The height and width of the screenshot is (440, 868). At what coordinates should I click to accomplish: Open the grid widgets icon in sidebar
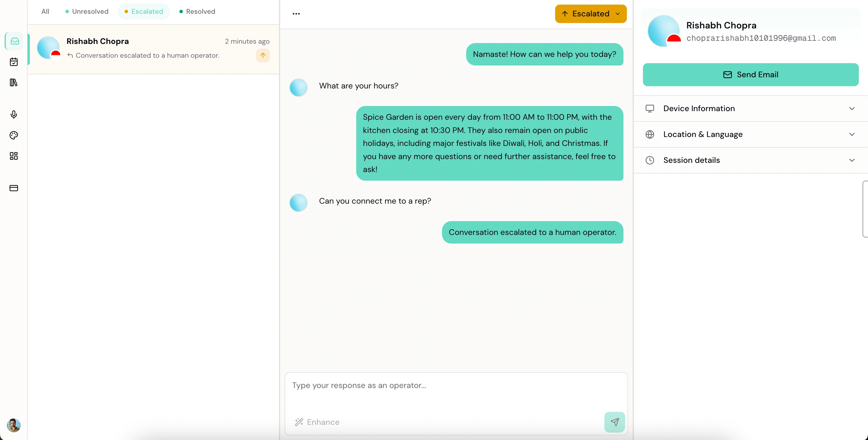[x=14, y=156]
